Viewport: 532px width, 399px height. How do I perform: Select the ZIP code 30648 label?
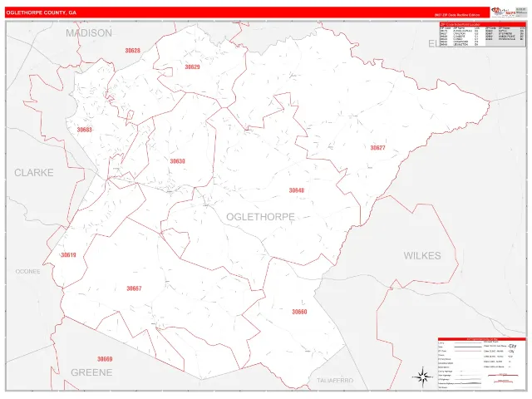[297, 190]
